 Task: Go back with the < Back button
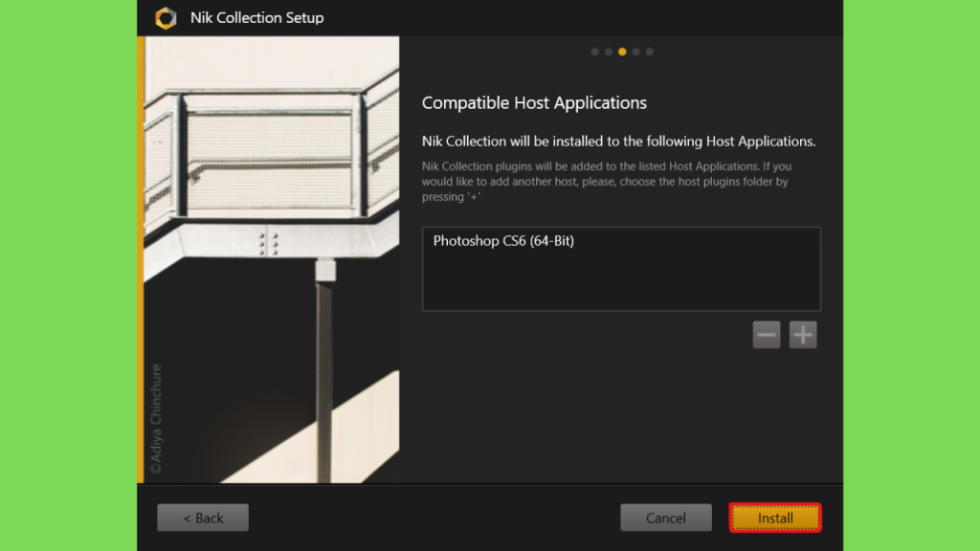tap(203, 518)
